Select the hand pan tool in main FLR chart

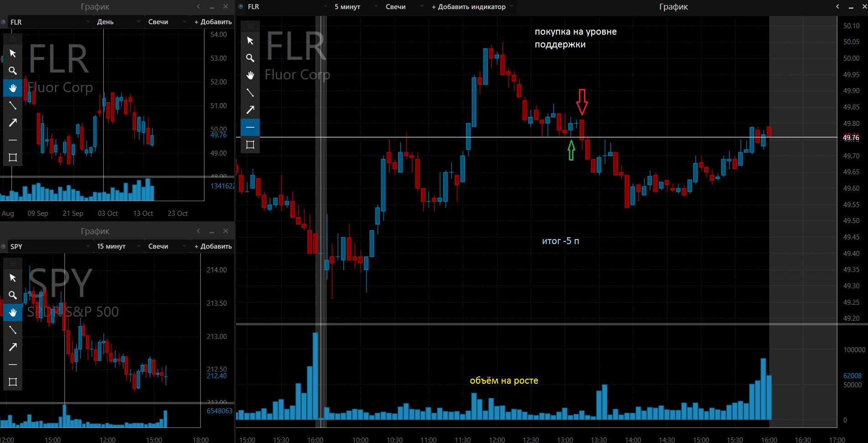pyautogui.click(x=250, y=75)
